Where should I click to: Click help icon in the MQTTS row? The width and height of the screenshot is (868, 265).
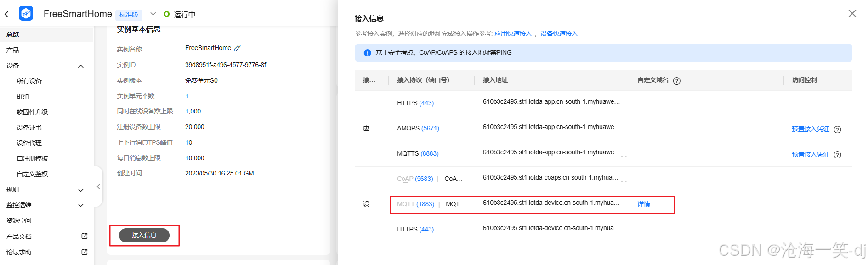(x=838, y=155)
